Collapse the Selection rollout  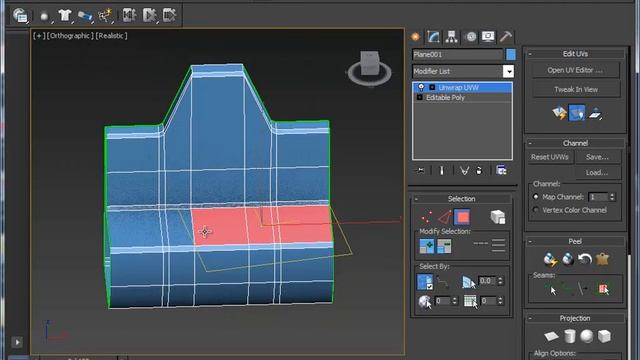(416, 199)
